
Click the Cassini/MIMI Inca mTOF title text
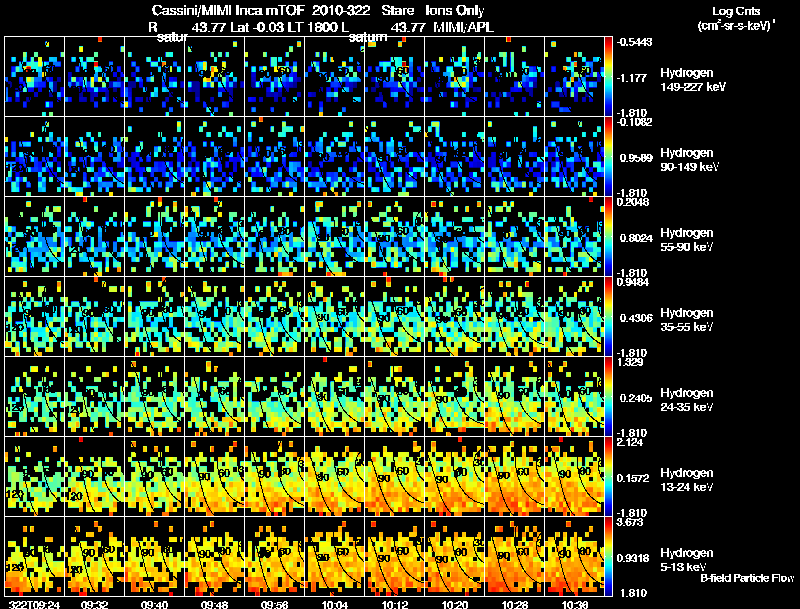point(228,11)
